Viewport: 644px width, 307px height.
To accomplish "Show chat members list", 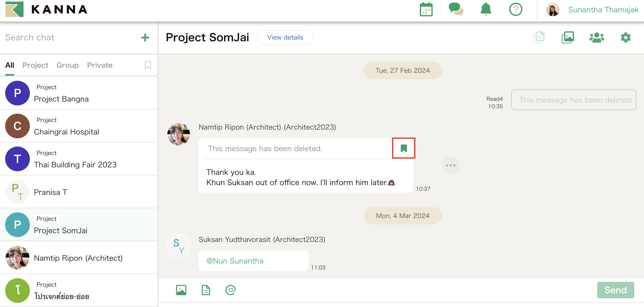I will pos(597,38).
